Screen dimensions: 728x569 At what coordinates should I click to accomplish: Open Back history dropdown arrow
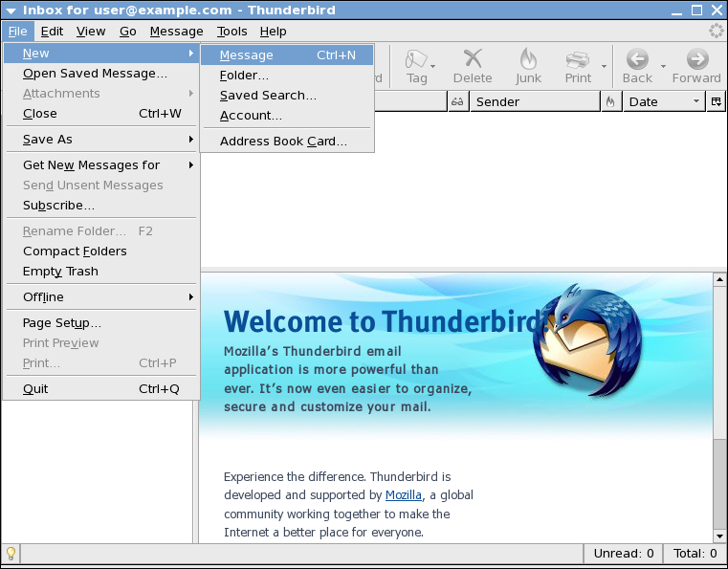pyautogui.click(x=664, y=66)
